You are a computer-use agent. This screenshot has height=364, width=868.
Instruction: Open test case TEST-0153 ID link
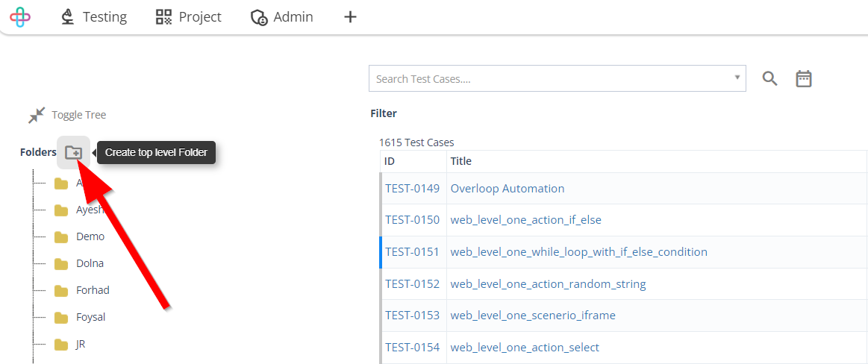pyautogui.click(x=413, y=316)
